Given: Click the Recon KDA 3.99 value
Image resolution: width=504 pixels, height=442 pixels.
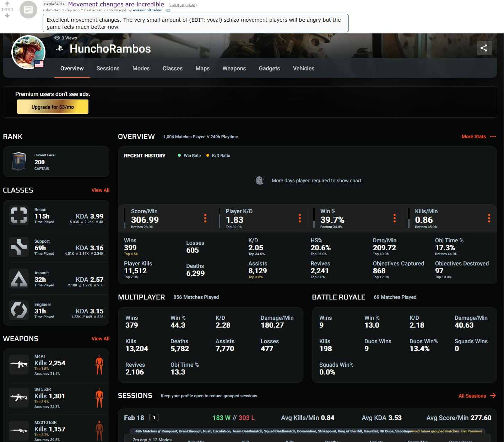Looking at the screenshot, I should tap(90, 216).
